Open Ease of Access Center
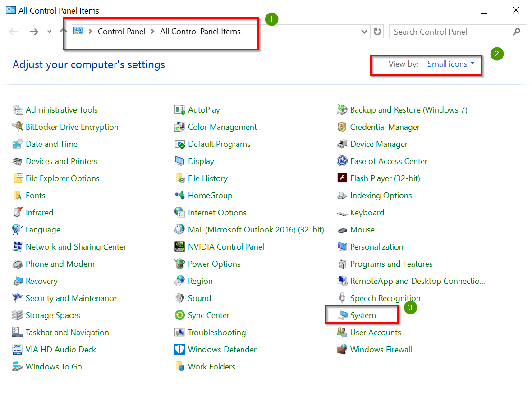The width and height of the screenshot is (532, 401). (388, 161)
